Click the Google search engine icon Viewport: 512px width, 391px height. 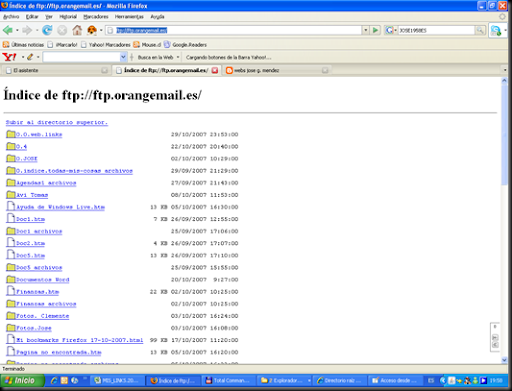tap(389, 30)
